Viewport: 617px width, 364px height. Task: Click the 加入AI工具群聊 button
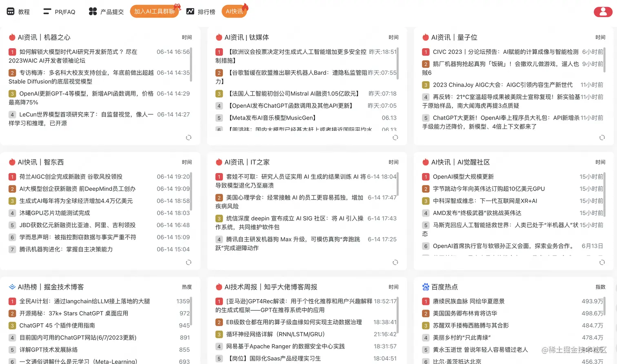[x=155, y=11]
